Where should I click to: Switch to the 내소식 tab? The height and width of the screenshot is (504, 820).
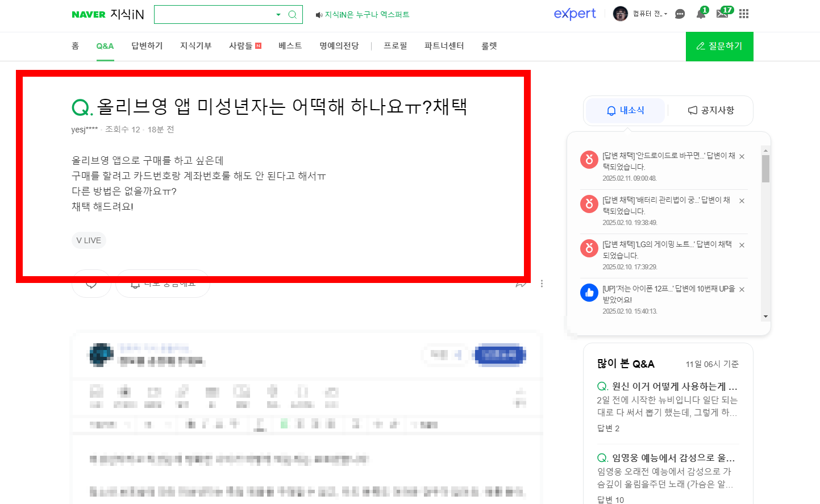point(625,110)
